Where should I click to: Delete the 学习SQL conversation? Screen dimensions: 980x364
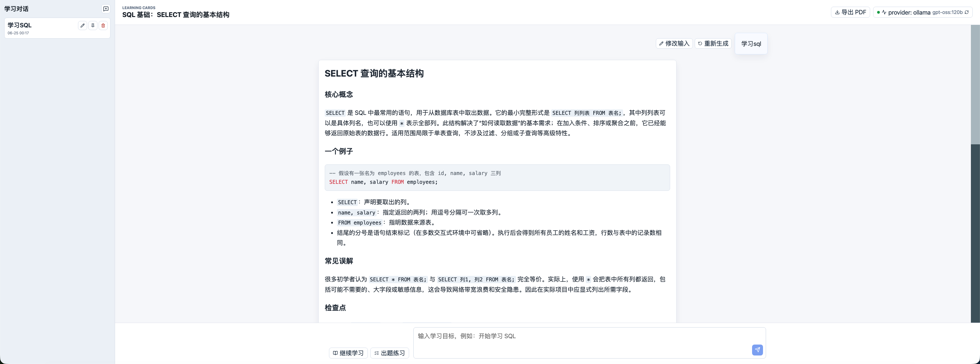(x=103, y=26)
